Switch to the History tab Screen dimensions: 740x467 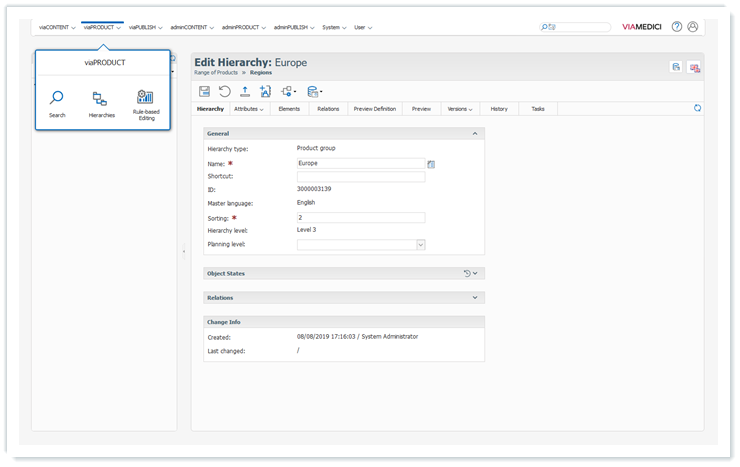[499, 108]
